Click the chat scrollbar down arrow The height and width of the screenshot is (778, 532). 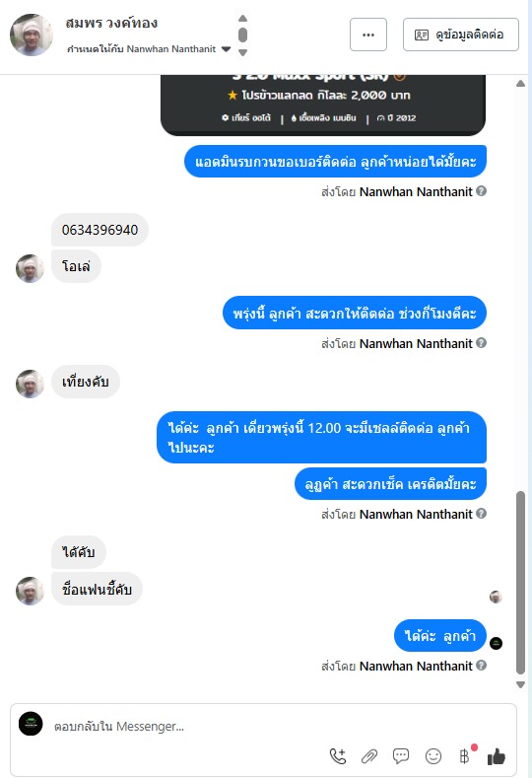click(x=520, y=684)
